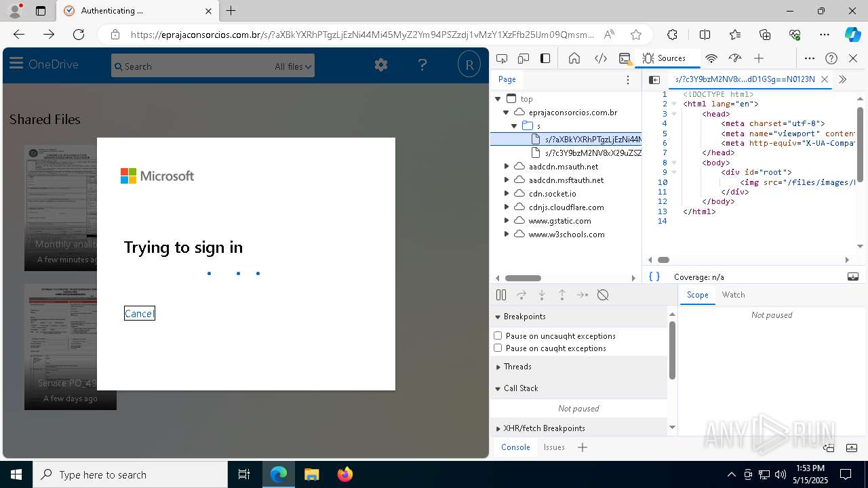
Task: Open a new browser tab
Action: pos(231,11)
